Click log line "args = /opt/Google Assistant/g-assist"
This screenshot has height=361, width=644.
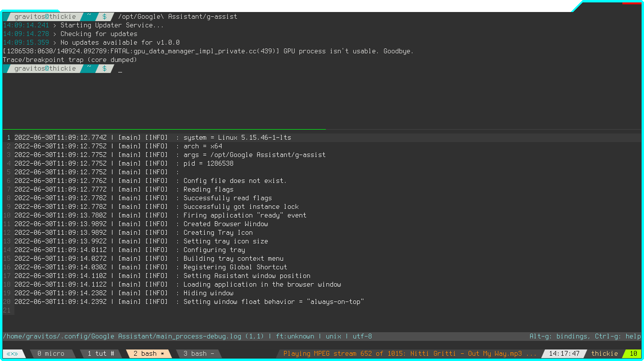(x=255, y=155)
